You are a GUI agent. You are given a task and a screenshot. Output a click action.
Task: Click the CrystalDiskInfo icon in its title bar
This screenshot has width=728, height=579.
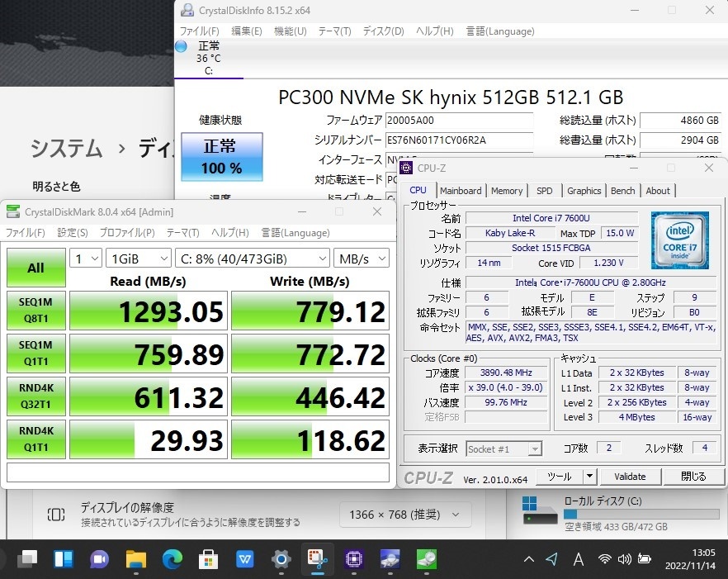(x=187, y=10)
